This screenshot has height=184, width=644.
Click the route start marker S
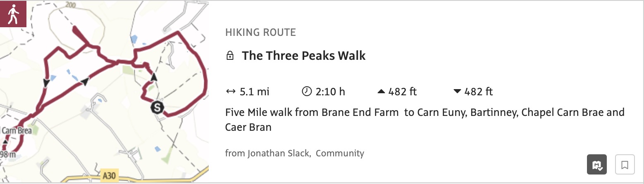click(157, 108)
